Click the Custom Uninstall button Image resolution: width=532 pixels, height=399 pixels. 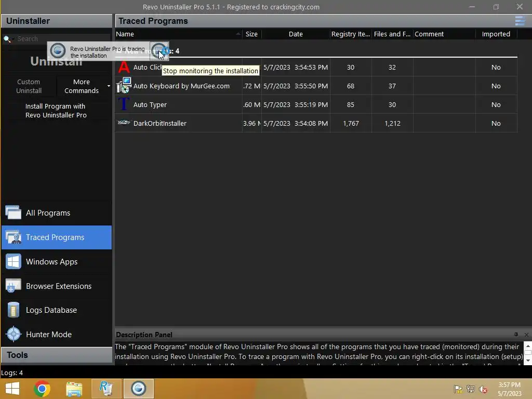(29, 86)
